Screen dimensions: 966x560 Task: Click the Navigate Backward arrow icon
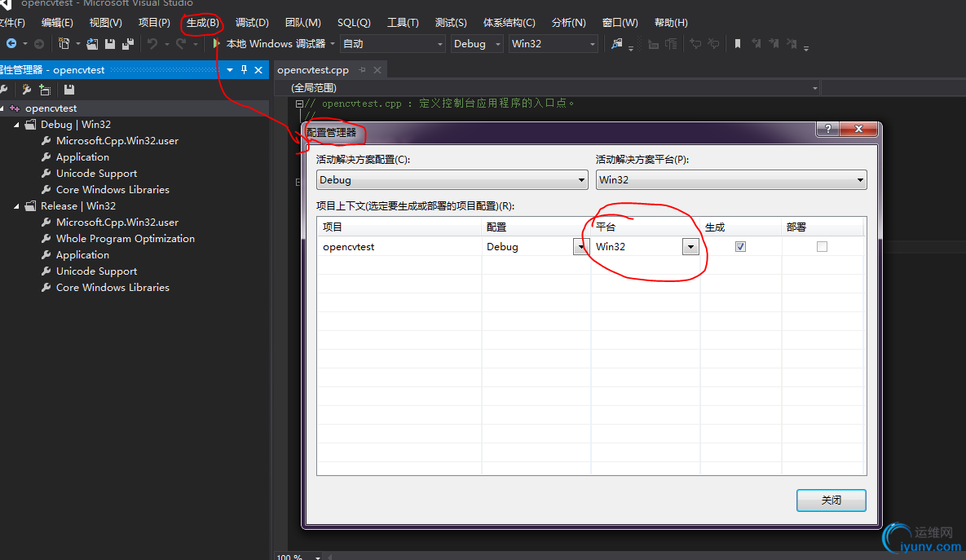[11, 44]
